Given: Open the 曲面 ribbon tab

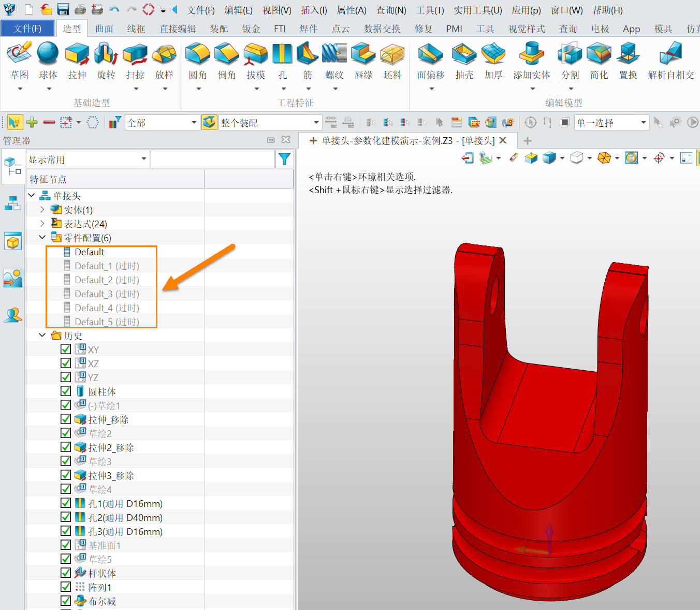Looking at the screenshot, I should coord(104,29).
